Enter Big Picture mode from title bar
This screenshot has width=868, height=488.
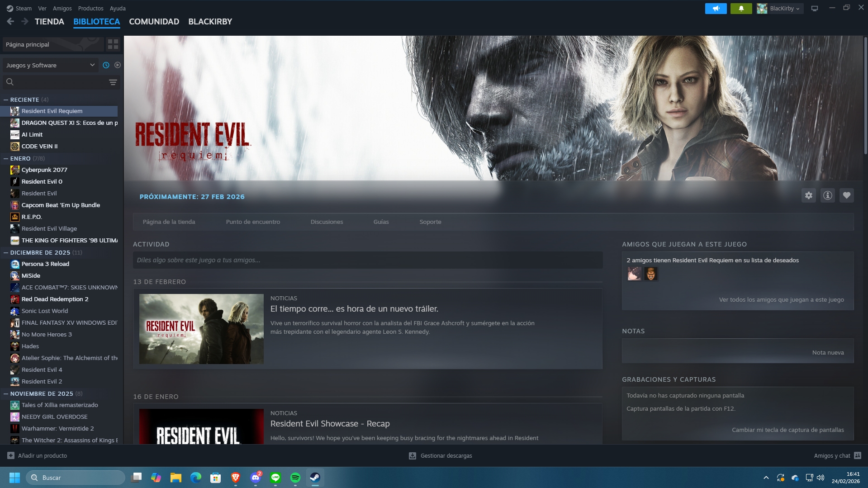[x=814, y=9]
